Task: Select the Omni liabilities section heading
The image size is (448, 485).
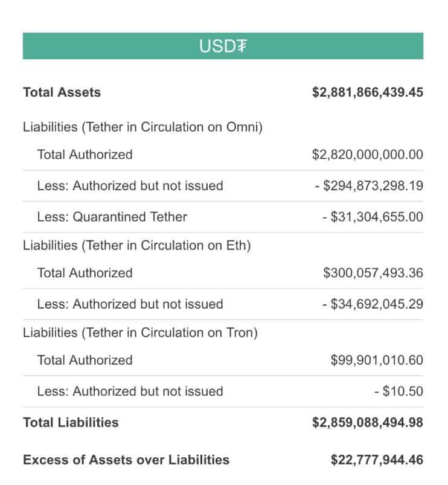Action: (x=142, y=127)
